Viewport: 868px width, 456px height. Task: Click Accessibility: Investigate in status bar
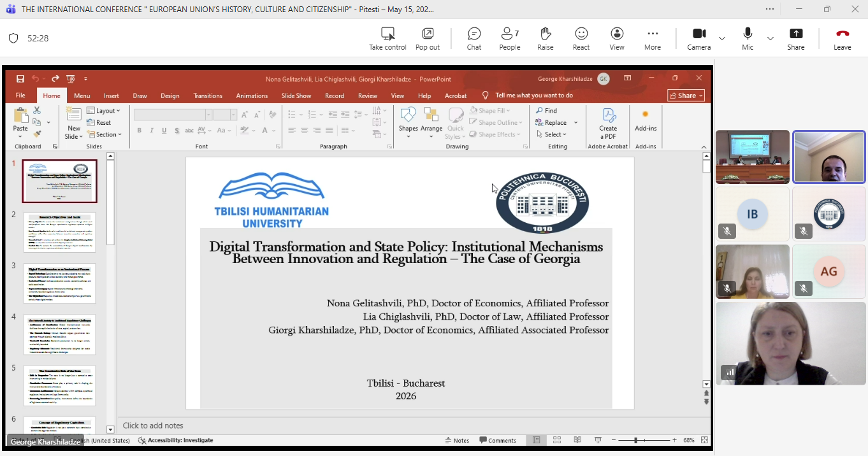(176, 440)
